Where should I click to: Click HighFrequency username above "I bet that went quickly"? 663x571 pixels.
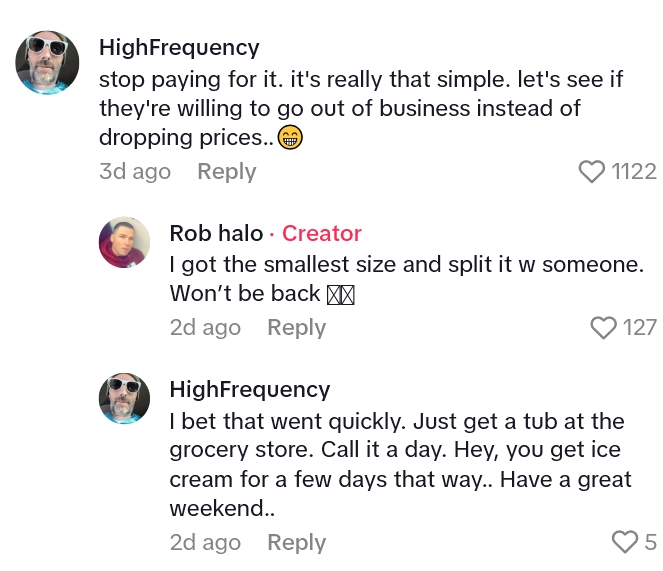[x=249, y=389]
